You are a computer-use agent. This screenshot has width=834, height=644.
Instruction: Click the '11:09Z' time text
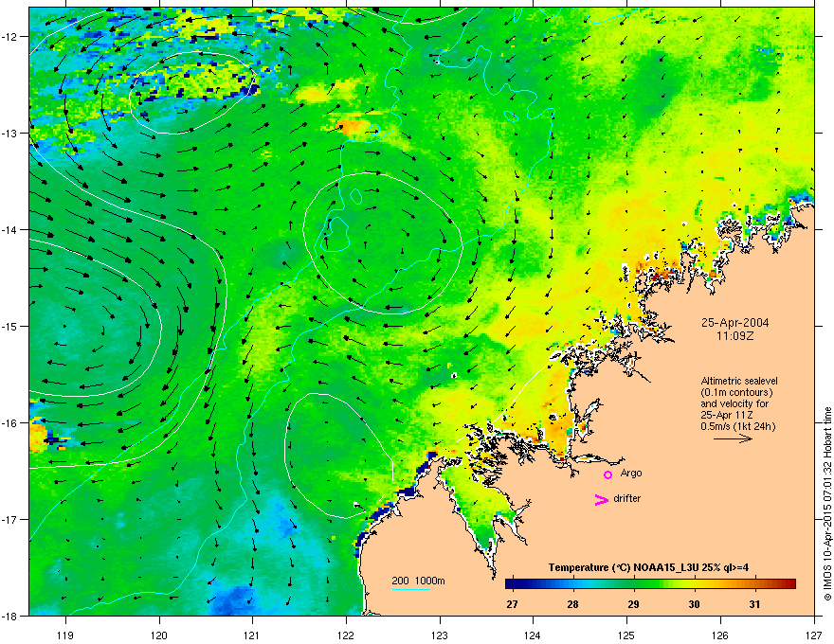(735, 336)
